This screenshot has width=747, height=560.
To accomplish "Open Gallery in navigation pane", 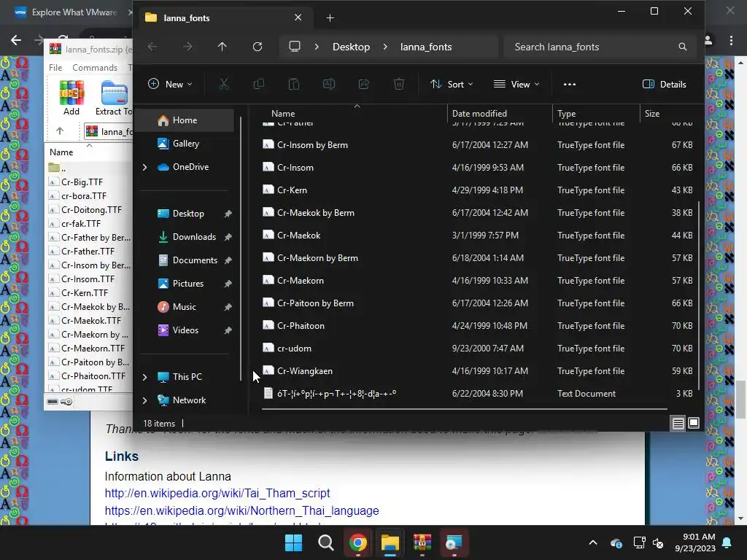I will [x=186, y=144].
